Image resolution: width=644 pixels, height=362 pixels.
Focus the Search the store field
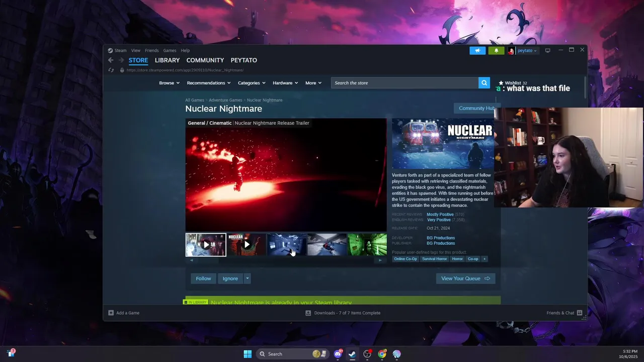[x=405, y=83]
